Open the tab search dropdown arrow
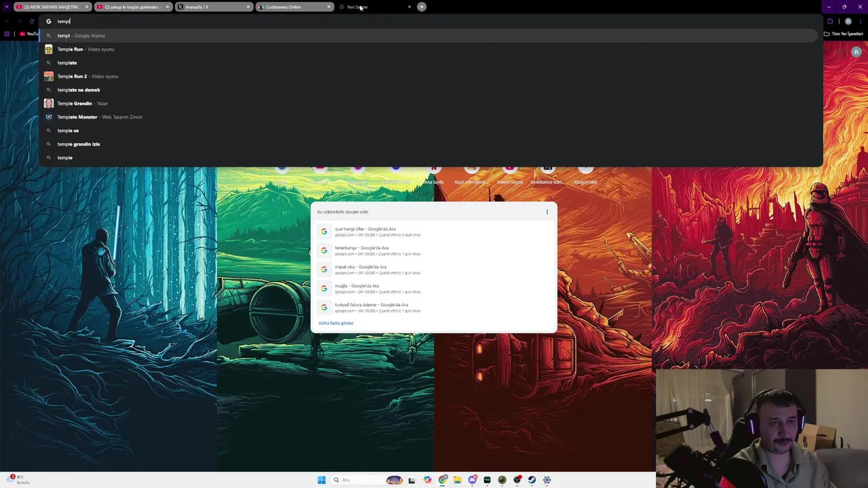Image resolution: width=868 pixels, height=488 pixels. [7, 7]
